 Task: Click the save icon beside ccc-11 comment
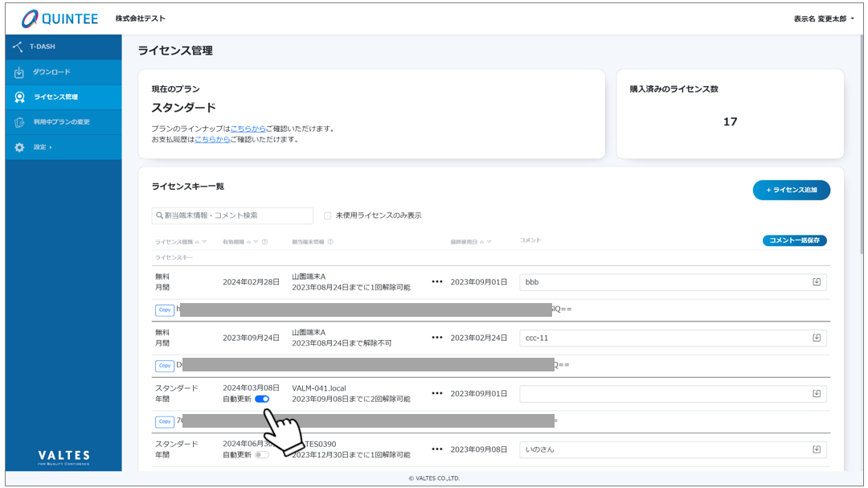817,338
